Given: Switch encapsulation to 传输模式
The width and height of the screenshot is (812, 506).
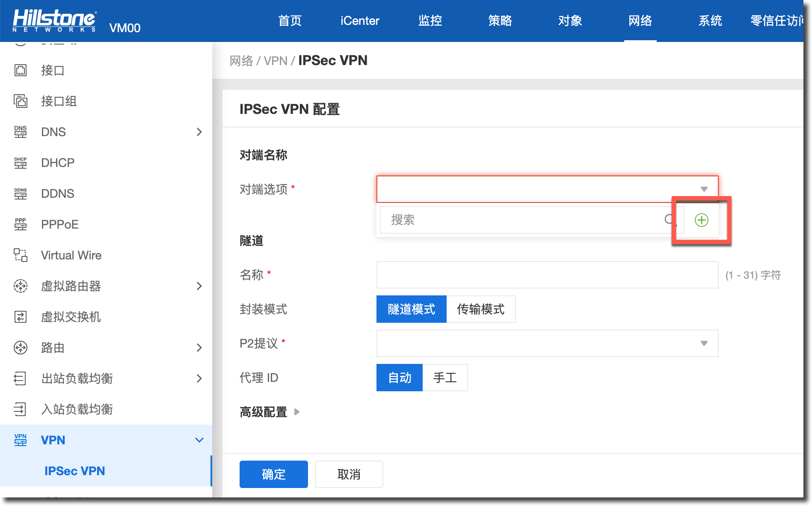Looking at the screenshot, I should pos(480,309).
